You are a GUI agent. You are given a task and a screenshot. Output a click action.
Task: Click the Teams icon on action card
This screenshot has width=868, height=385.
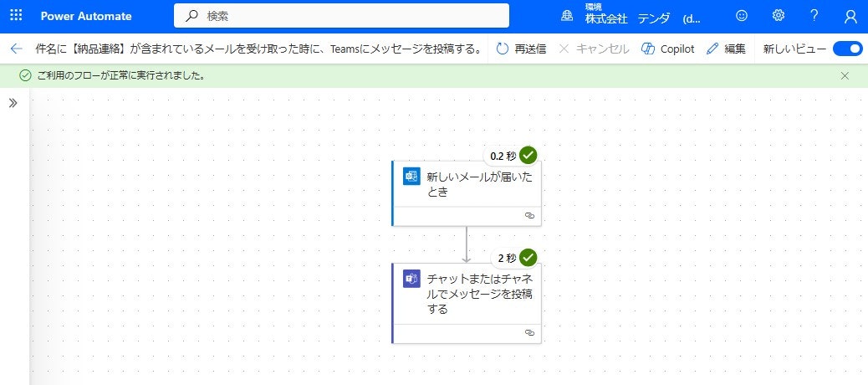411,279
